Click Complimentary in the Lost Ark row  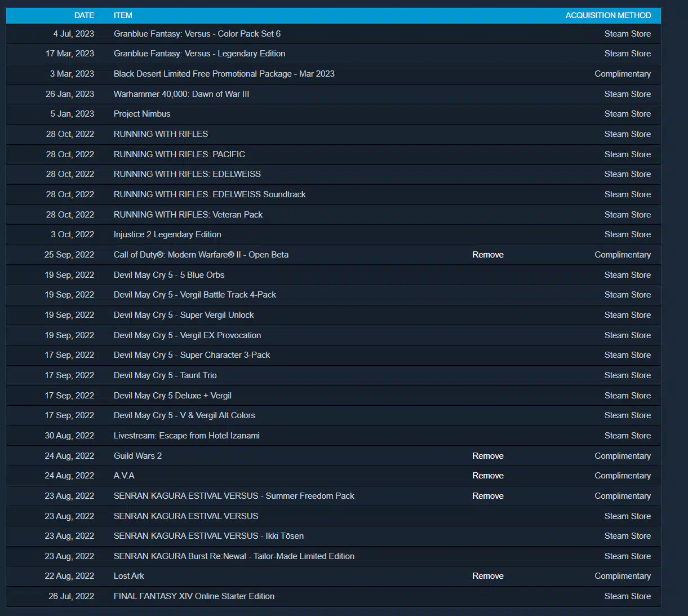coord(623,576)
